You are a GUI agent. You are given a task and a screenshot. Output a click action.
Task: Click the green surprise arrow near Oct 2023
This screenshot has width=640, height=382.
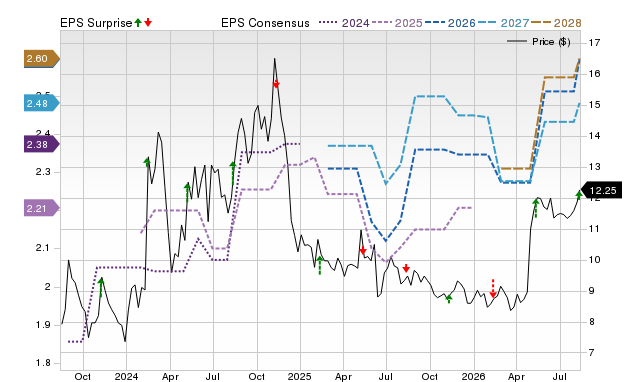coord(101,287)
